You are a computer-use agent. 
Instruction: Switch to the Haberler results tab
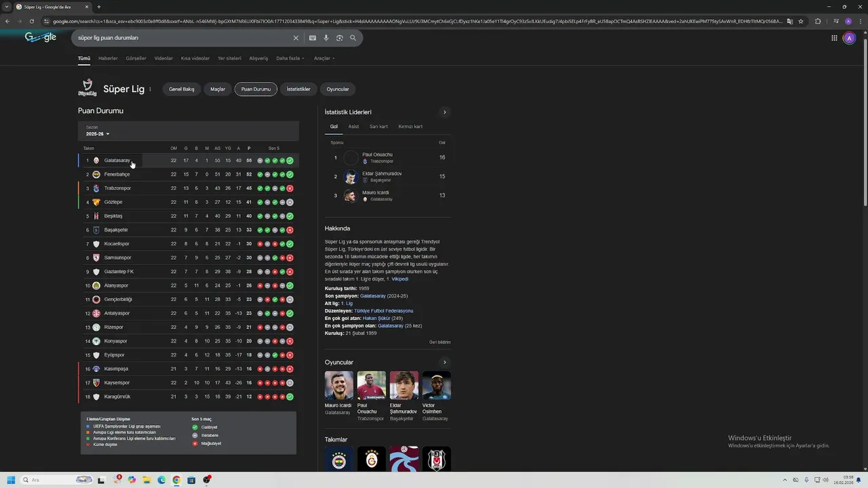click(x=108, y=58)
